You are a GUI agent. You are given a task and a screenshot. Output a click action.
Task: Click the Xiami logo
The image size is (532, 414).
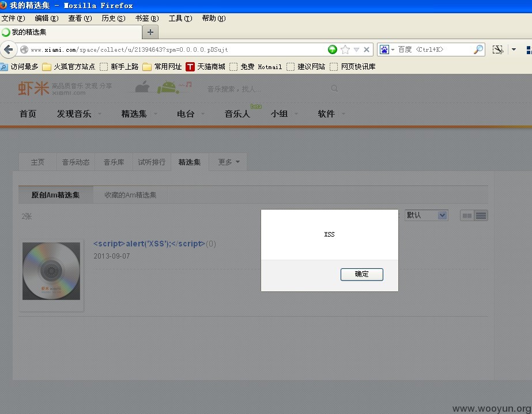click(x=33, y=88)
